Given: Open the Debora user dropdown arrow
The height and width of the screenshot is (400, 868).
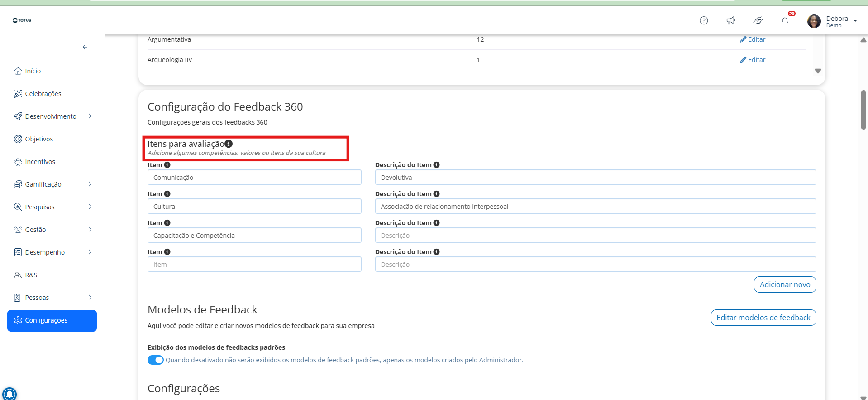Looking at the screenshot, I should [x=855, y=21].
